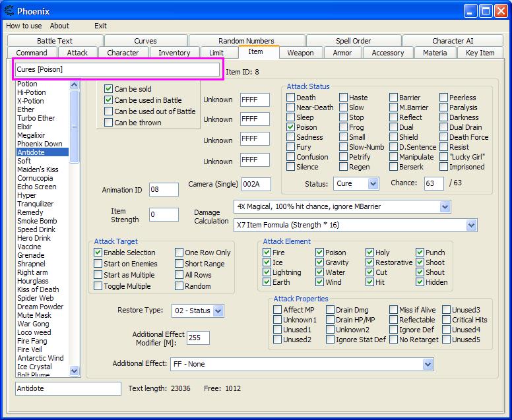Expand the X7 Item Formula dropdown
Image resolution: width=512 pixels, height=420 pixels.
pos(471,225)
